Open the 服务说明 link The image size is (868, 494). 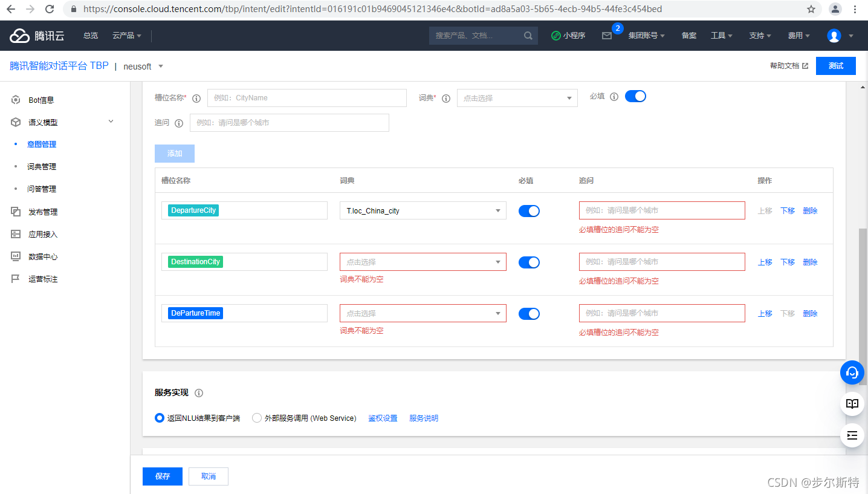(x=424, y=418)
